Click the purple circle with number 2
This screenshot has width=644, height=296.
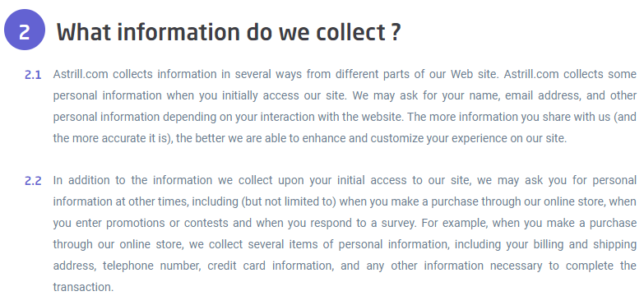(x=24, y=30)
